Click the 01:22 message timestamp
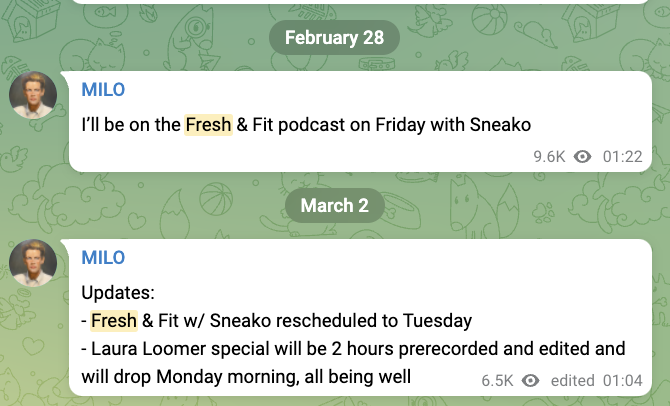This screenshot has width=670, height=406. tap(621, 156)
